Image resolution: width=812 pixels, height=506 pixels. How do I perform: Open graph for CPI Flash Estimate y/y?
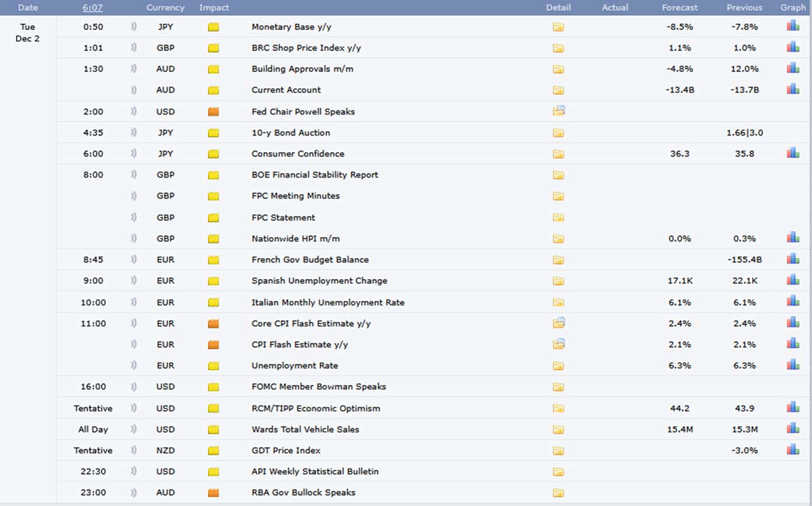[x=792, y=344]
